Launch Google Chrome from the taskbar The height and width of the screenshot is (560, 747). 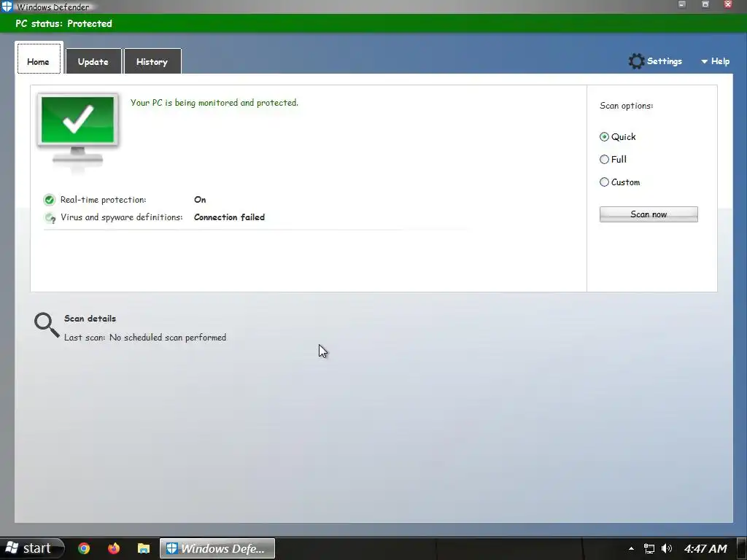coord(84,548)
